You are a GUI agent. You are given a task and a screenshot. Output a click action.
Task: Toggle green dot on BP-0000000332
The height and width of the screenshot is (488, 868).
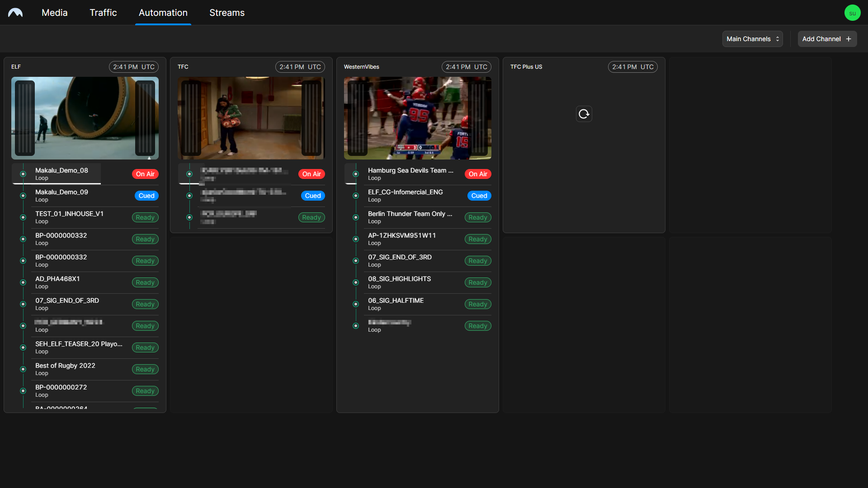[23, 238]
